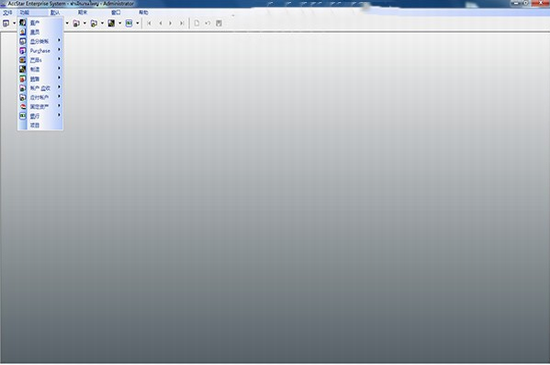This screenshot has width=550, height=365.
Task: Open the 文件 (File) menu
Action: 7,12
